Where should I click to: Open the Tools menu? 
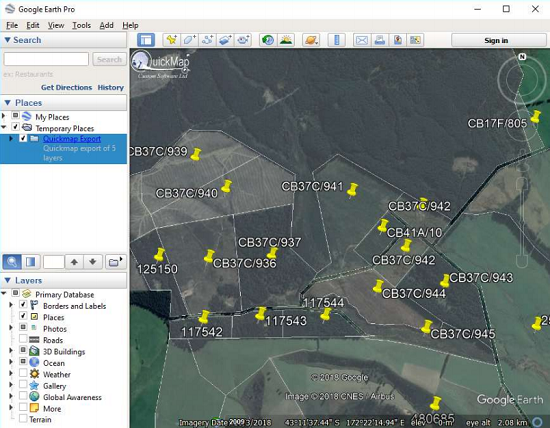[x=81, y=25]
